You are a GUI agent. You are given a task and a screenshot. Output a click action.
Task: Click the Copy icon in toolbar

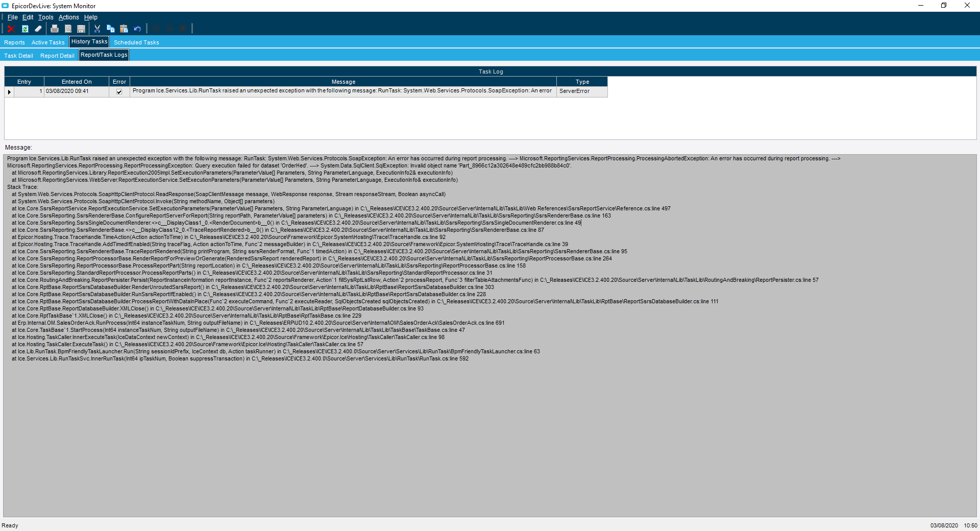point(110,29)
